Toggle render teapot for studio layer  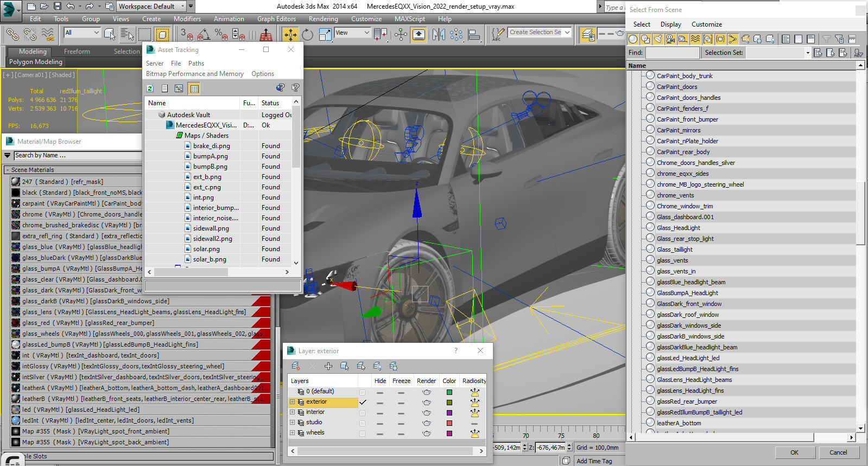pos(426,423)
